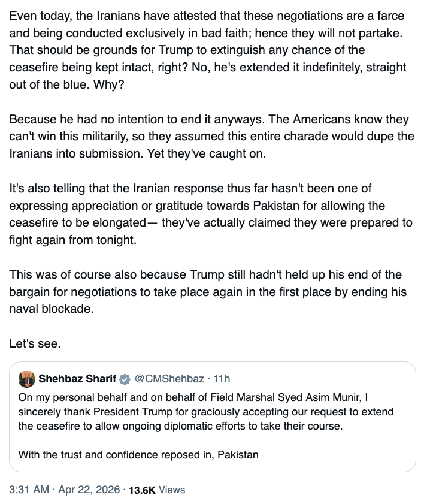This screenshot has width=430, height=504.
Task: Open the Shehbaz Sharif display name link
Action: (x=77, y=379)
